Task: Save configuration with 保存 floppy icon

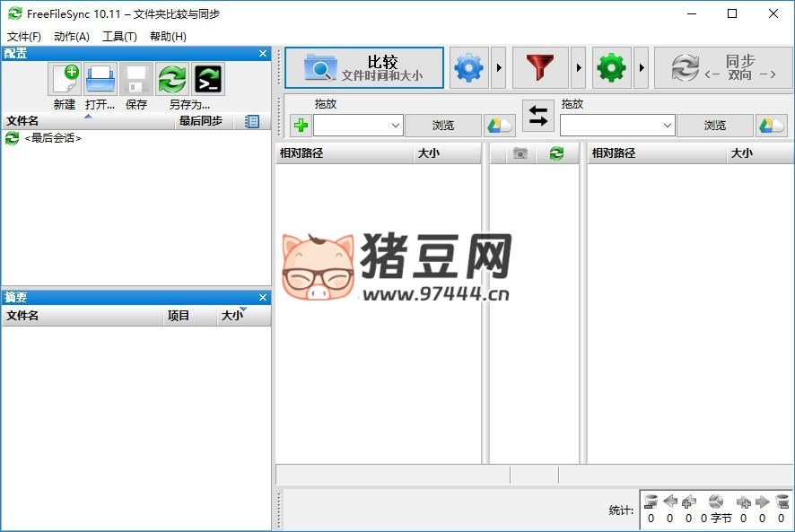Action: (135, 79)
